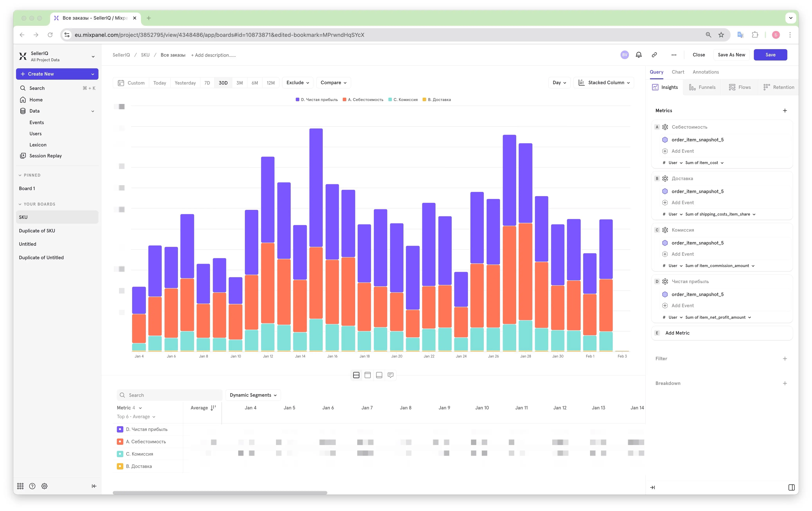
Task: Open settings icon for metric Доставка
Action: point(665,178)
